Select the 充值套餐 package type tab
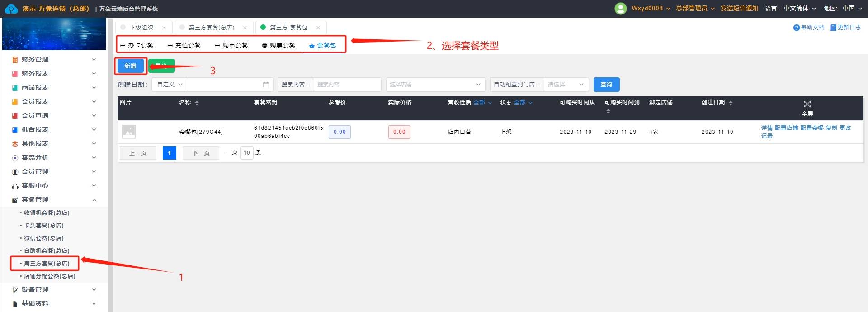 pyautogui.click(x=184, y=45)
